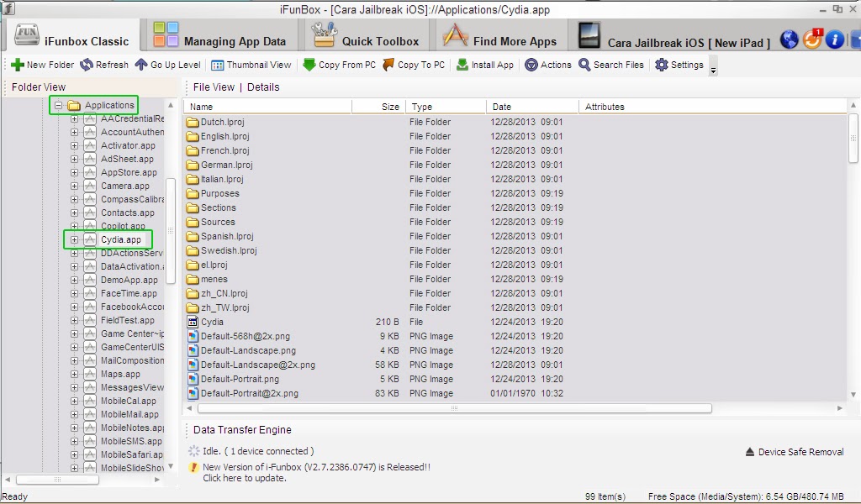Viewport: 861px width, 504px height.
Task: Select MobileCal.app in the folder tree
Action: click(129, 401)
